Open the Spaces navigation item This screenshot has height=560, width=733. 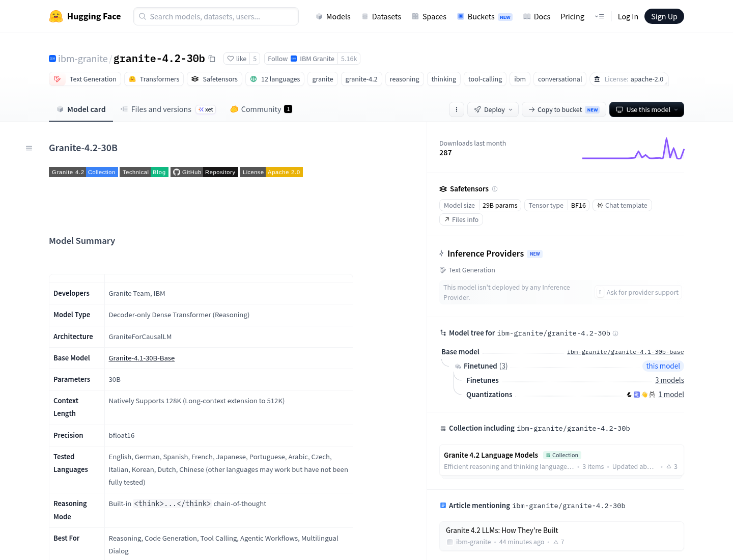point(429,16)
